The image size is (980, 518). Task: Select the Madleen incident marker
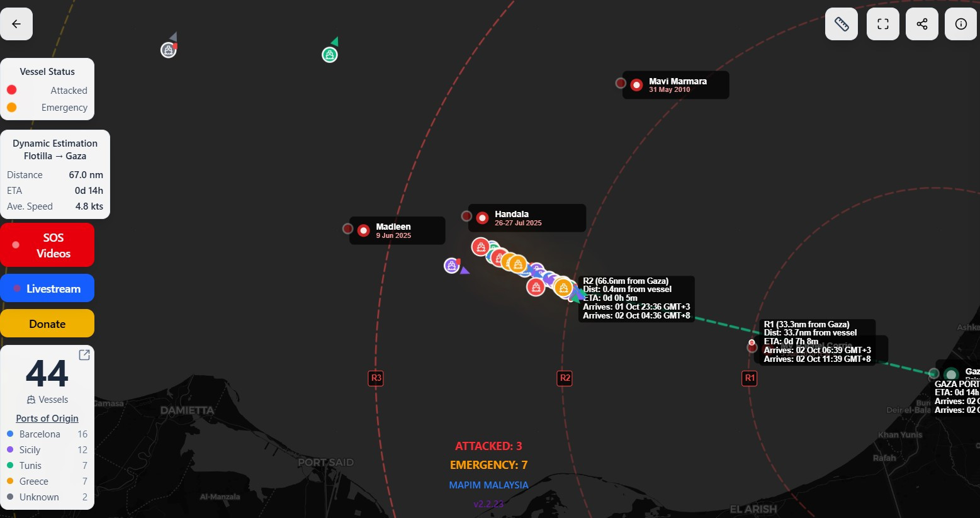[363, 230]
